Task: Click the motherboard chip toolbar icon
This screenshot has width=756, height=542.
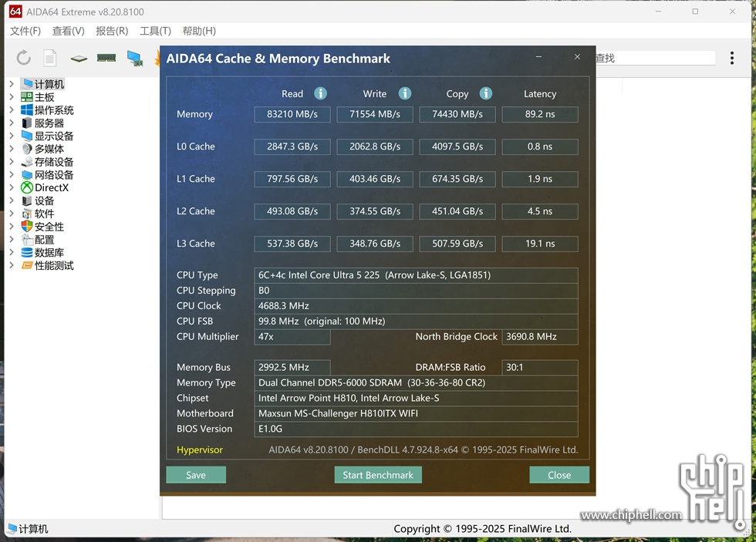Action: pos(79,59)
